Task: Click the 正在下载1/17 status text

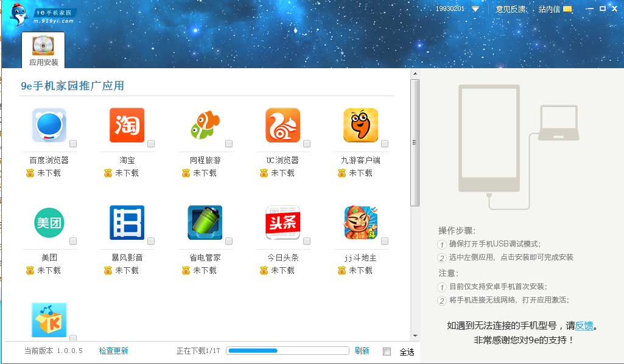Action: coord(198,351)
